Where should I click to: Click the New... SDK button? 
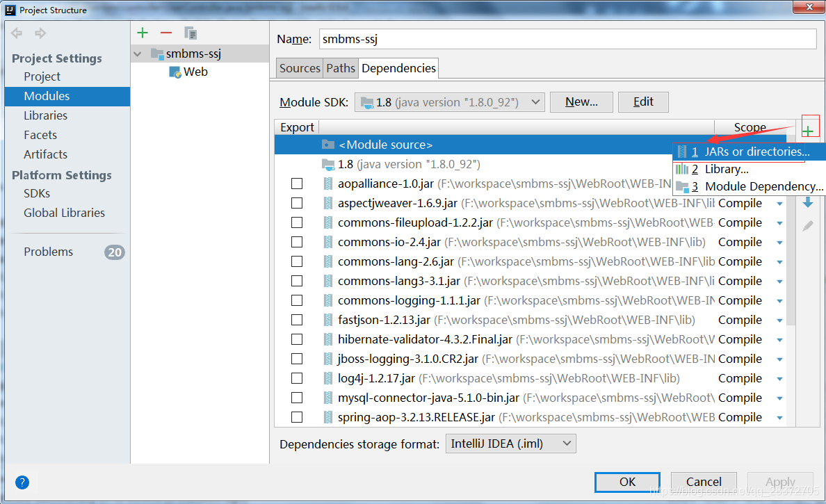pyautogui.click(x=581, y=102)
